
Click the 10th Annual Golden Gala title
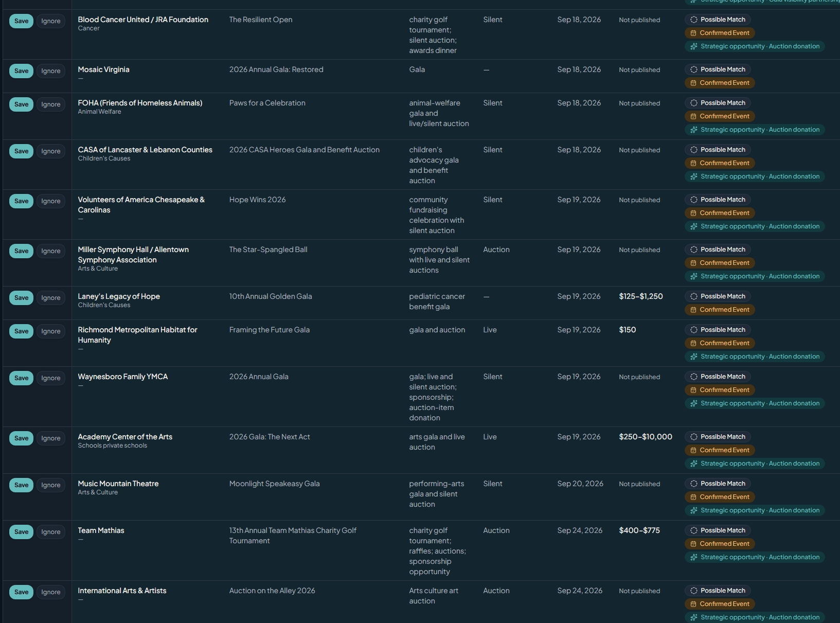(x=271, y=296)
